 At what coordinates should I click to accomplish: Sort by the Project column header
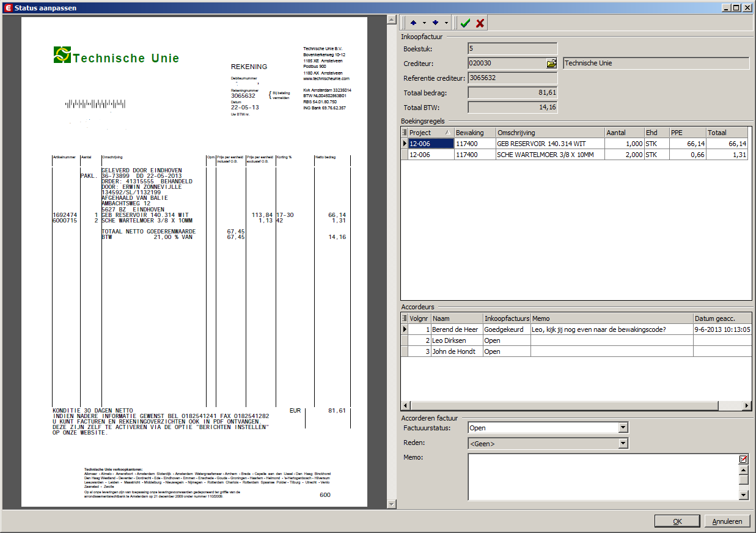click(431, 133)
